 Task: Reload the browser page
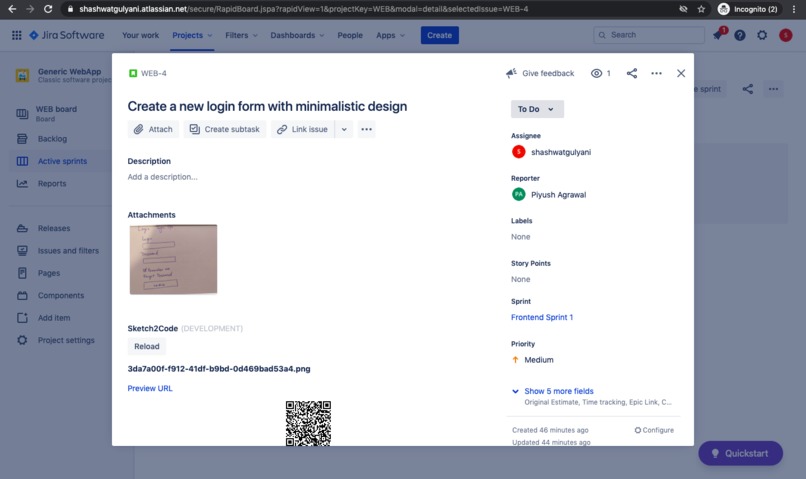pos(48,9)
